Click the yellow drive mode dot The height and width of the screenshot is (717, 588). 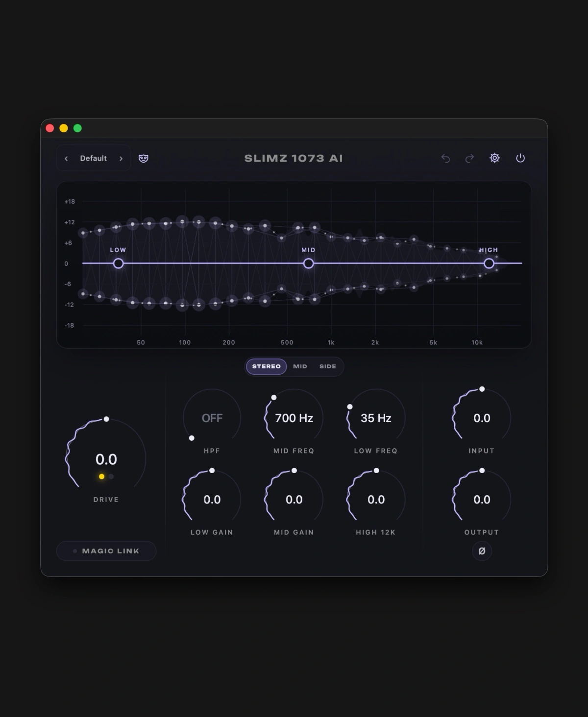(101, 477)
